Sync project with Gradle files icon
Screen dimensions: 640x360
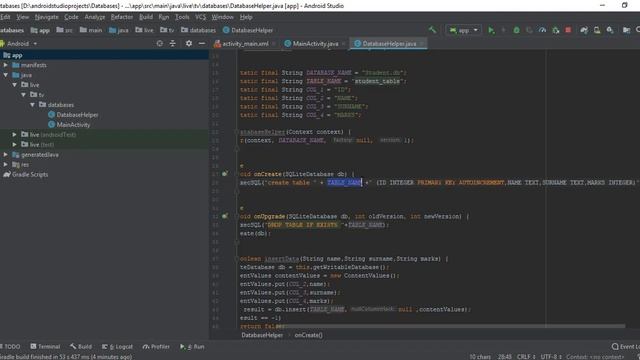click(x=584, y=30)
